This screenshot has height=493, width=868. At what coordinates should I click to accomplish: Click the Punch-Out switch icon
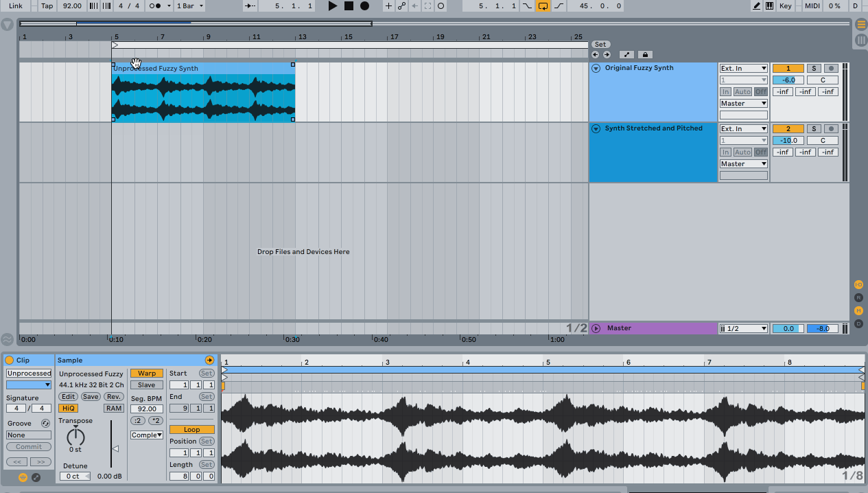point(558,5)
